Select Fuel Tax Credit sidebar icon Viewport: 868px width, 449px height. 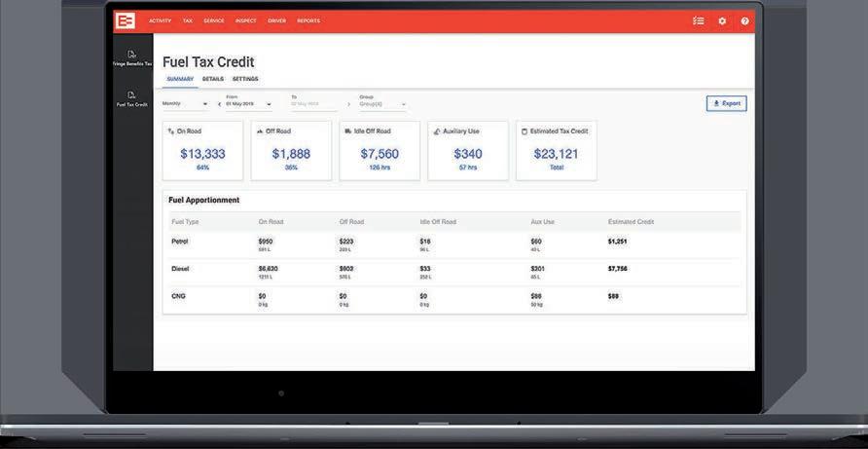click(x=131, y=94)
